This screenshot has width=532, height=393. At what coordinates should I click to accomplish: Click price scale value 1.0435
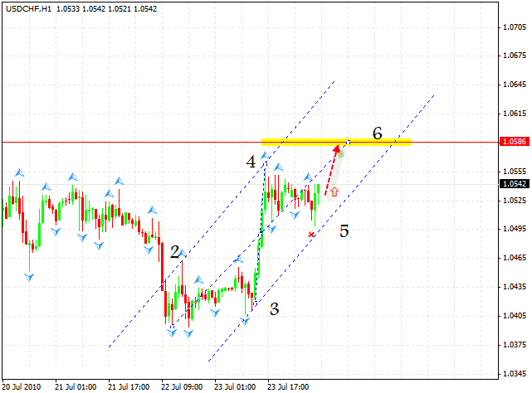(x=515, y=287)
